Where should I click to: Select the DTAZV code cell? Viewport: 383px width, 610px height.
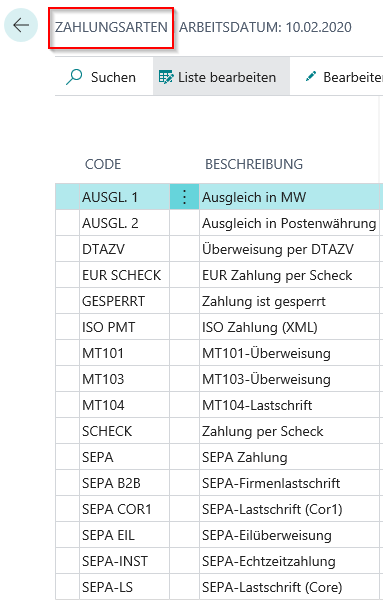pos(125,249)
